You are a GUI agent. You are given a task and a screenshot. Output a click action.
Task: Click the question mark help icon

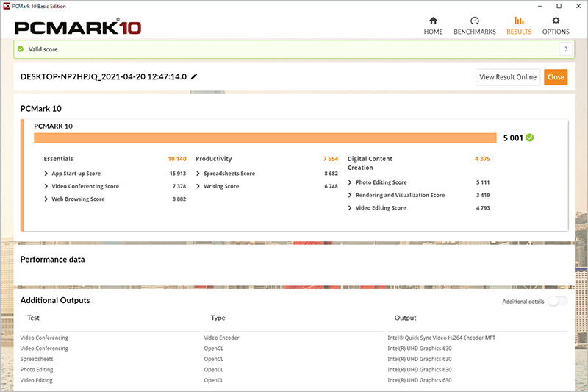pyautogui.click(x=565, y=49)
